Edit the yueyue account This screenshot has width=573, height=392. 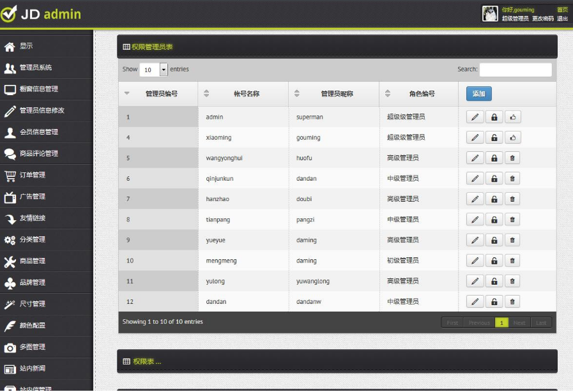click(x=475, y=239)
